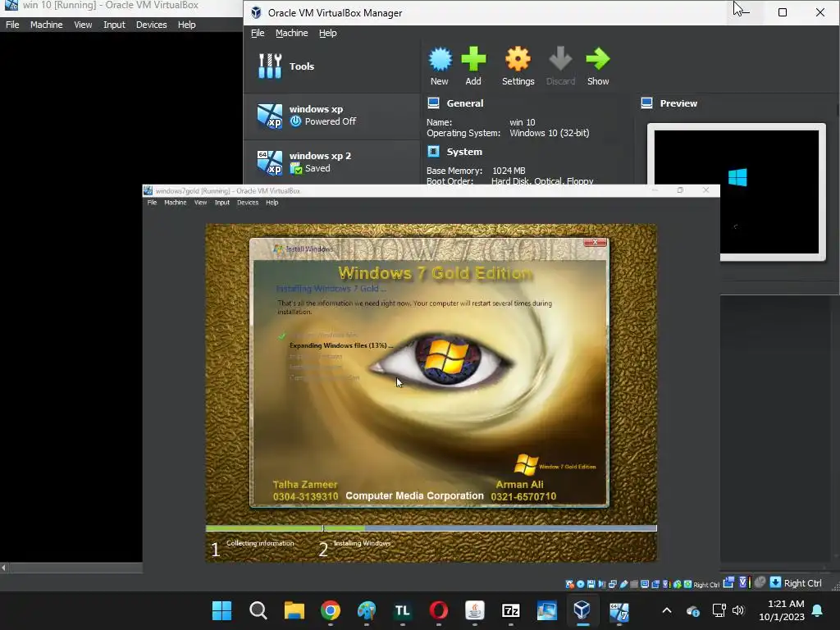Click the volume speaker icon in tray

[738, 610]
